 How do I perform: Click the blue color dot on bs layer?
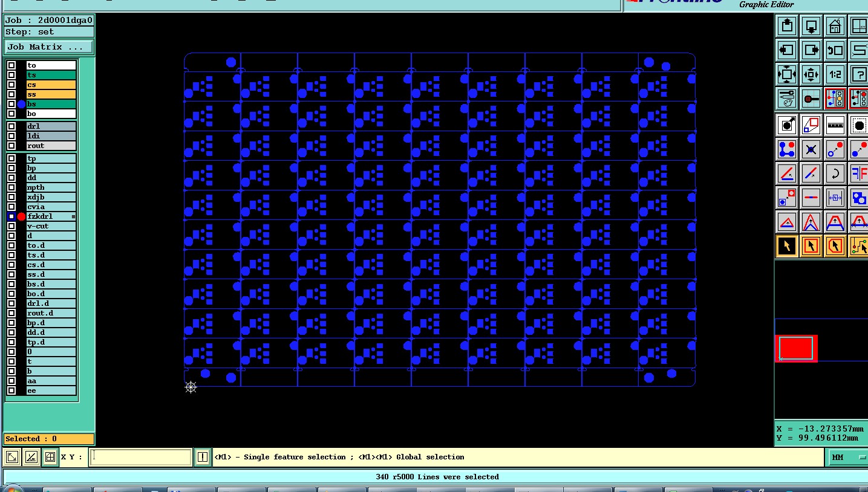coord(22,104)
